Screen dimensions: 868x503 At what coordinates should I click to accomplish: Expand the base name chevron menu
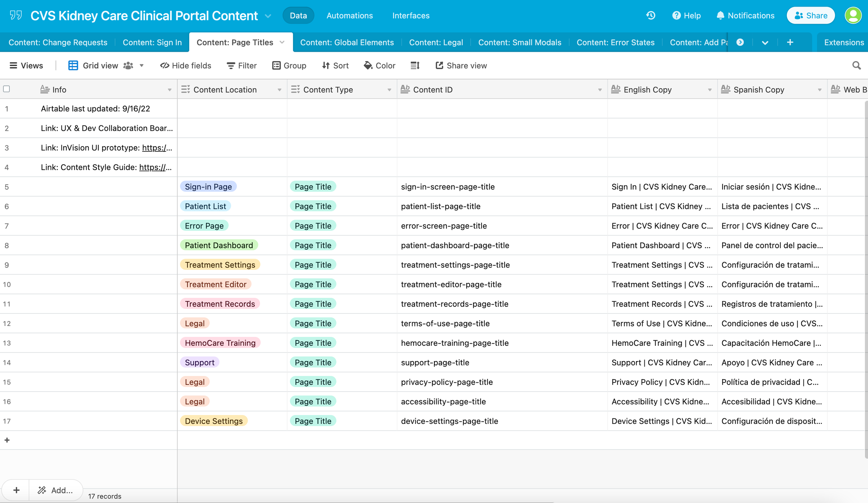pos(268,16)
